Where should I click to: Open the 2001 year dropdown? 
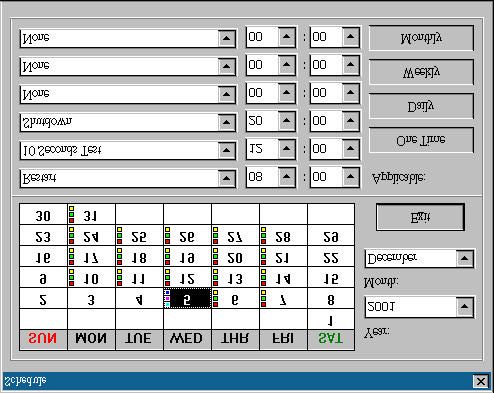pos(464,306)
